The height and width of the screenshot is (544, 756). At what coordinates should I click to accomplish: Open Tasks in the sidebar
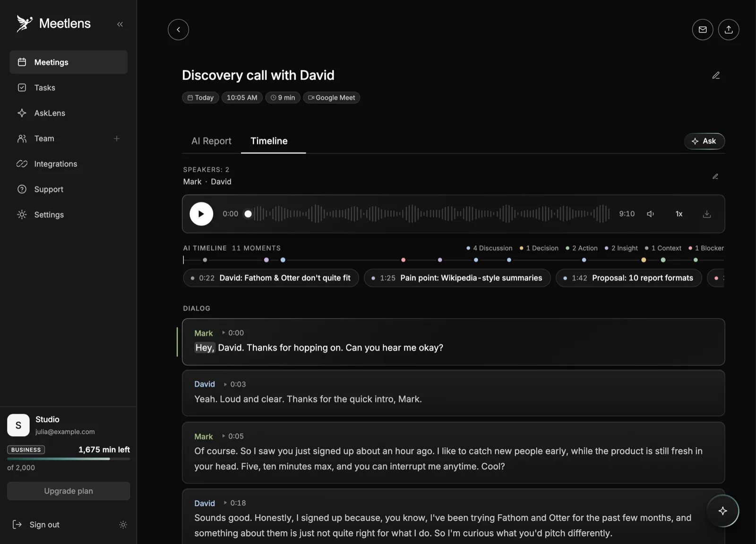(x=69, y=87)
